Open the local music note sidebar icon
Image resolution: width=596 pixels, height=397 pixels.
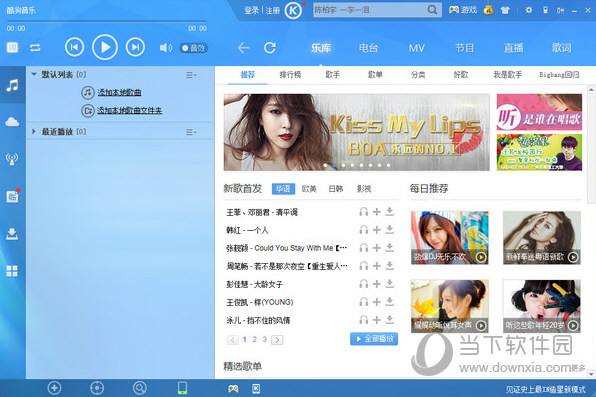pos(12,85)
